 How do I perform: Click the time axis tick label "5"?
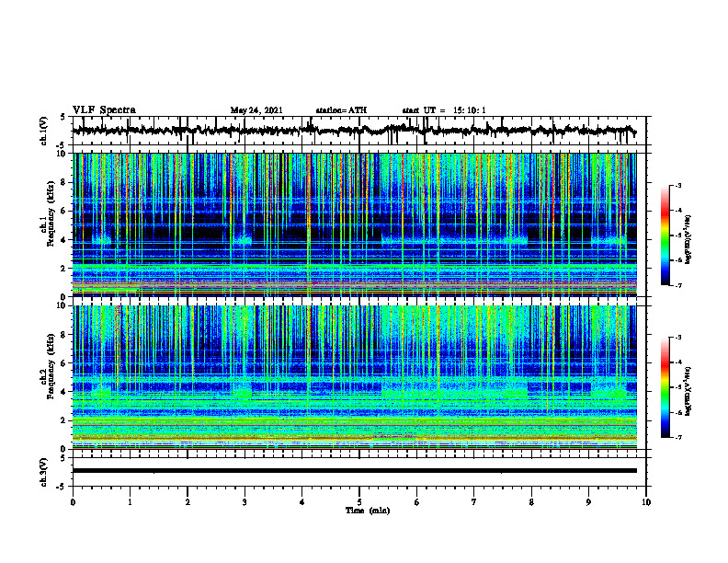(x=359, y=502)
